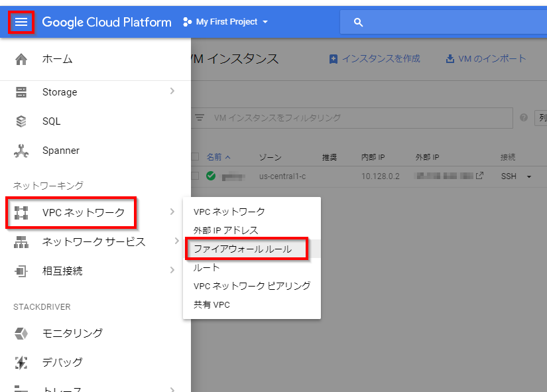Click the project hexagon icon
547x392 pixels.
coord(188,22)
